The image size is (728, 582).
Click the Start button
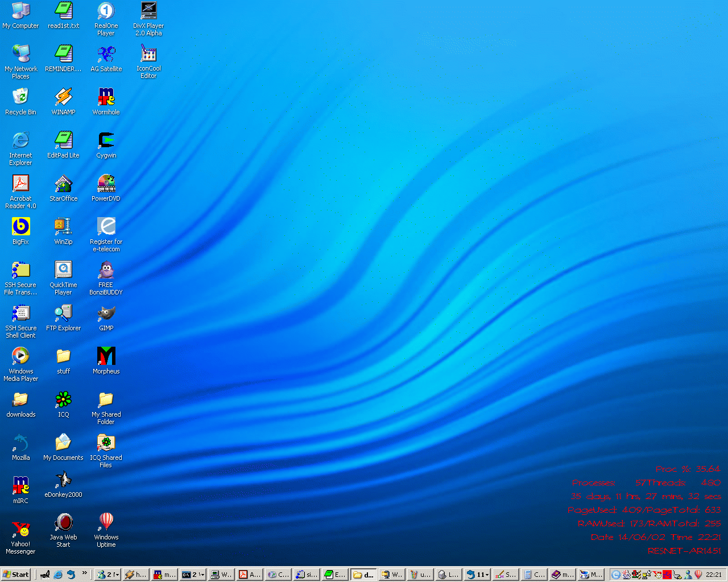coord(16,575)
